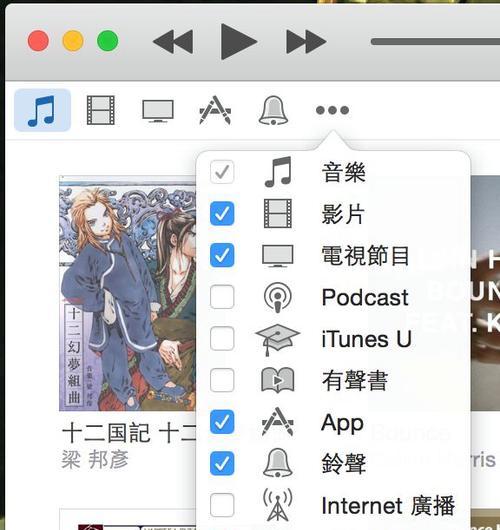Click the bell icon beside 鈴聲
Screen dimensions: 500x530
point(278,463)
